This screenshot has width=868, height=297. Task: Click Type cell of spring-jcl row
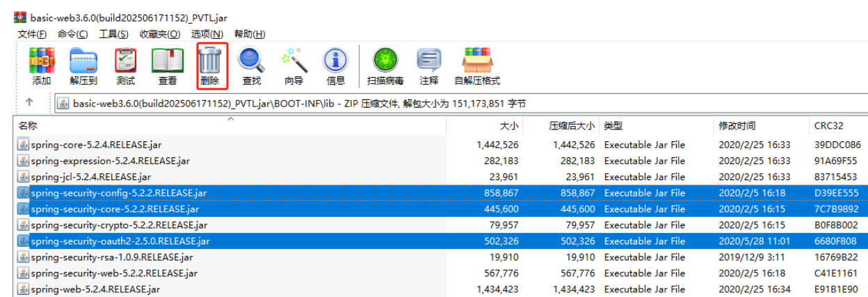[645, 177]
